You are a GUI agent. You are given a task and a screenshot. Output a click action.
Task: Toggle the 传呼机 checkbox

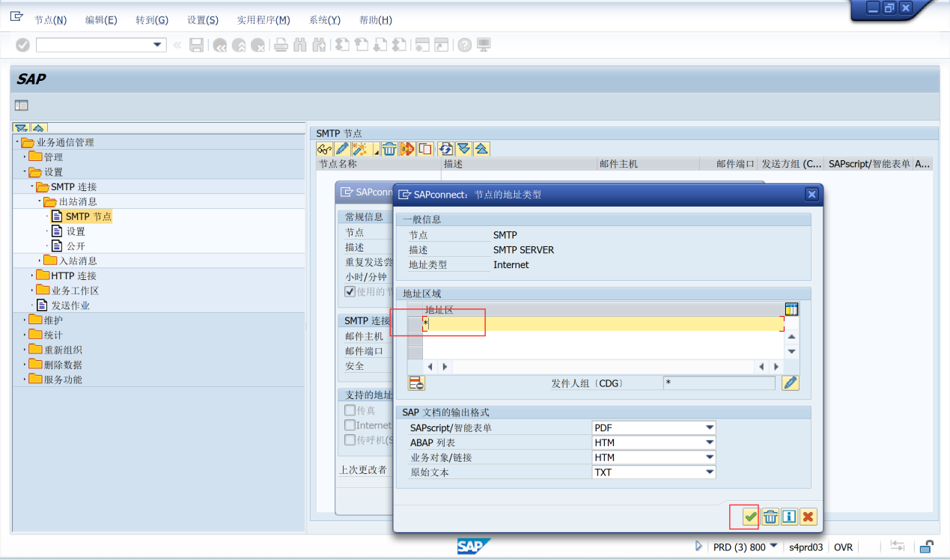(350, 439)
